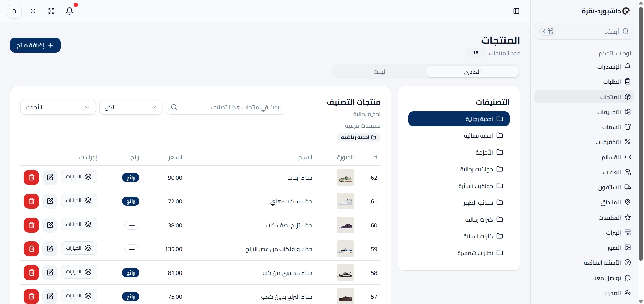Delete product حذاء تزلج نصف كاب
644x304 pixels.
(32, 225)
